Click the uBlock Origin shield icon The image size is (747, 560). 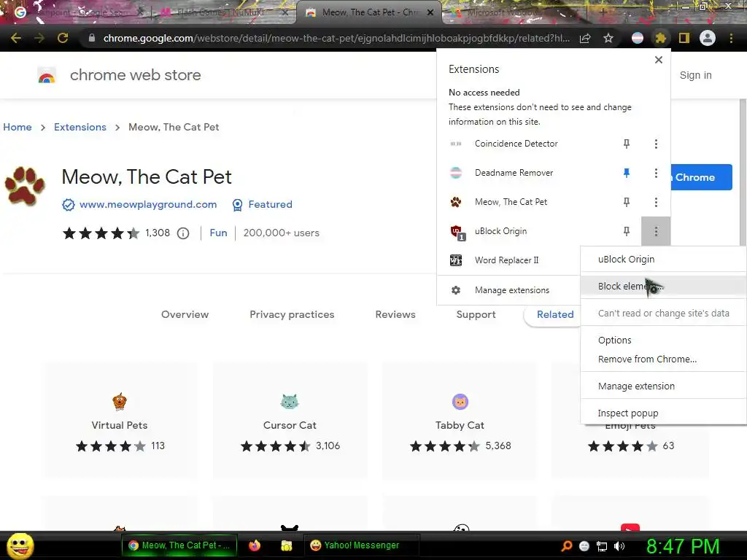(x=457, y=232)
